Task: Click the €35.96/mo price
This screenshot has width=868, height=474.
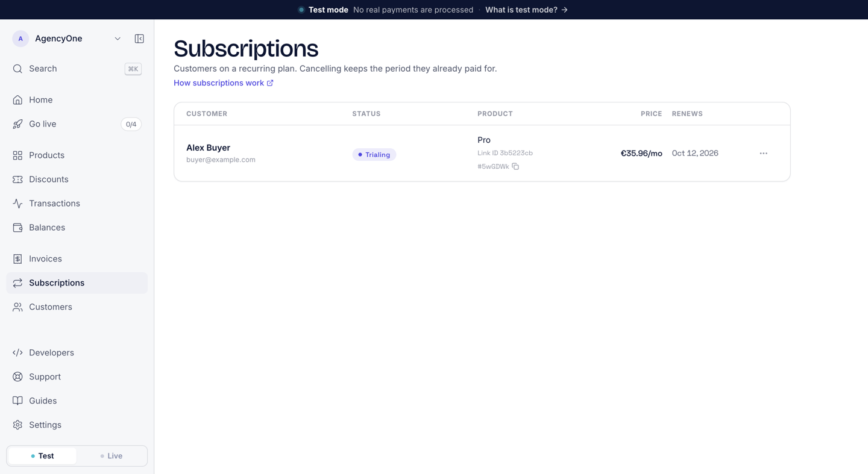Action: pos(641,154)
